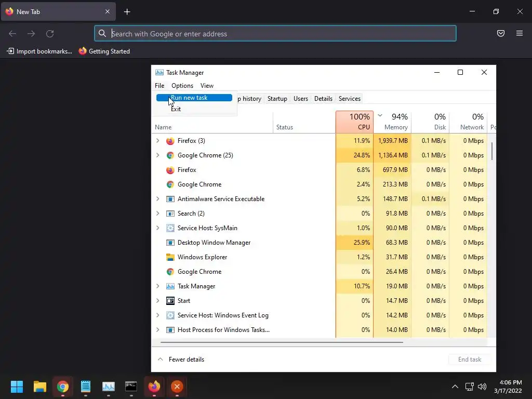Click the Host Process for Windows Tasks icon
Screen dimensions: 532x399
(170, 330)
